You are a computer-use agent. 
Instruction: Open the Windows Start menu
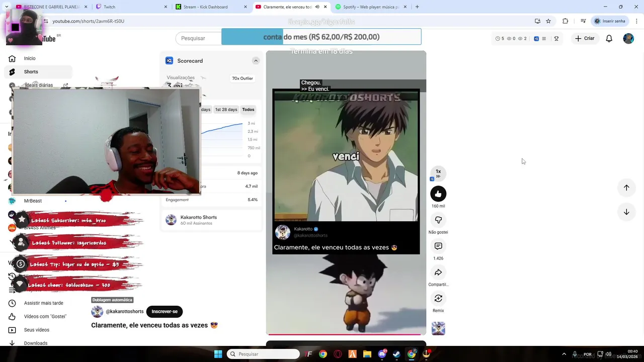coord(218,354)
